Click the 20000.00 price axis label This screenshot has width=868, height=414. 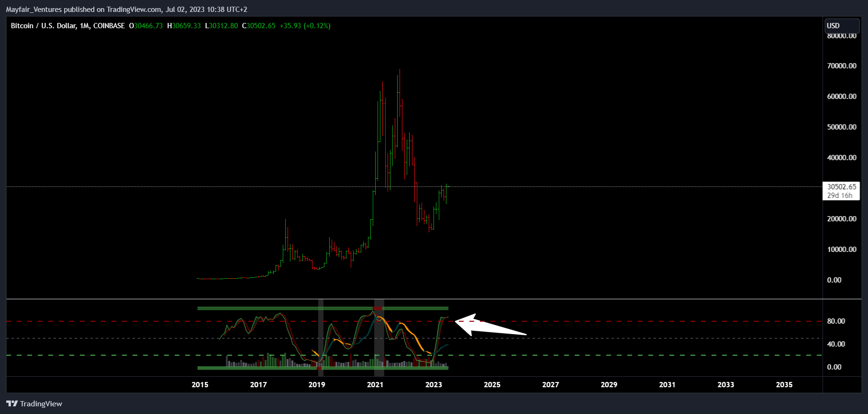[x=842, y=219]
